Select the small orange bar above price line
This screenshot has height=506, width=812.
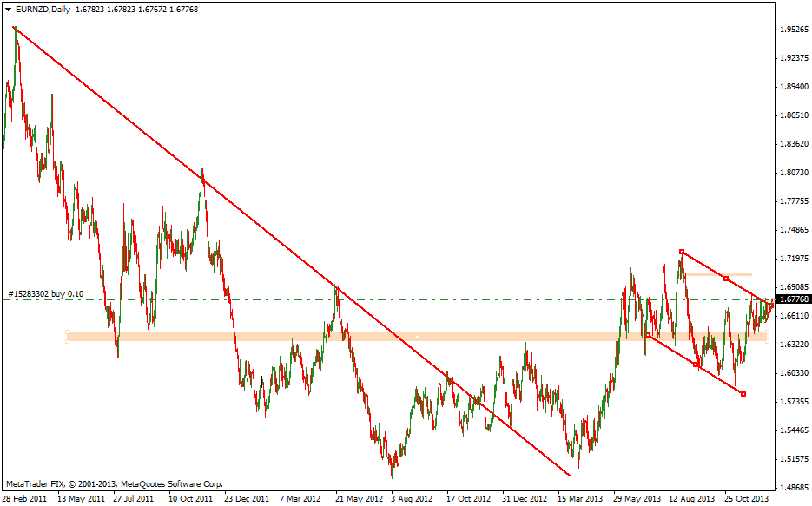[x=721, y=274]
